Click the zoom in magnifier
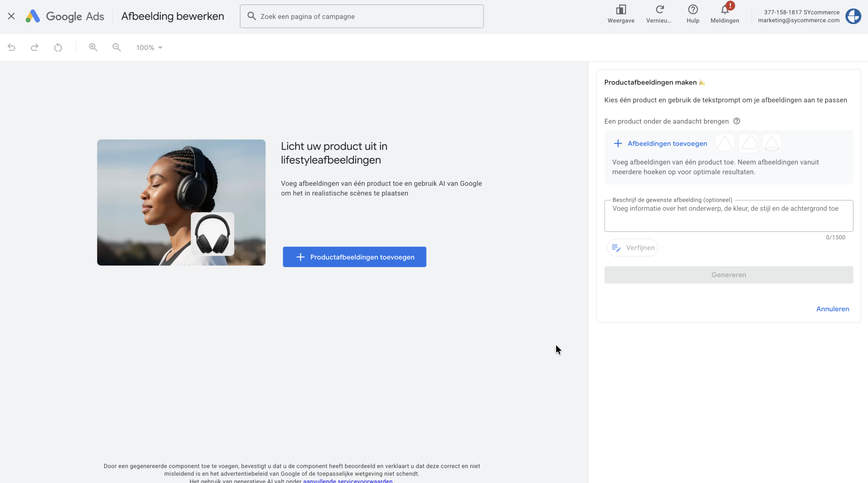Screen dimensions: 868x483 (93, 47)
